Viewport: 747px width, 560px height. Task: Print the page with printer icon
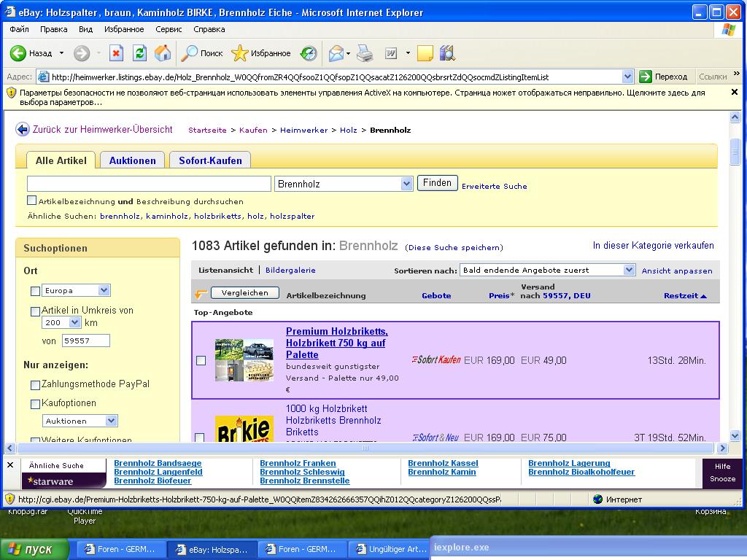click(x=365, y=52)
